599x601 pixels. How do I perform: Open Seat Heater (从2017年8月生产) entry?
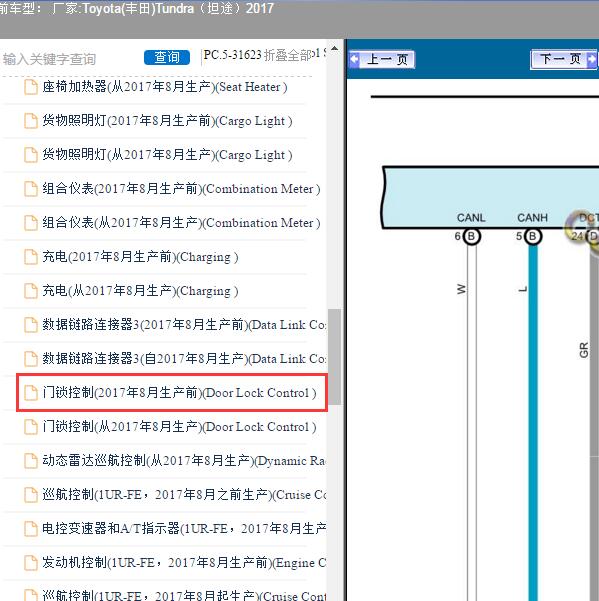pos(165,87)
